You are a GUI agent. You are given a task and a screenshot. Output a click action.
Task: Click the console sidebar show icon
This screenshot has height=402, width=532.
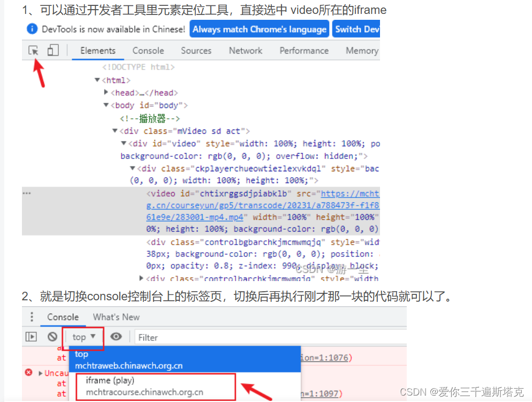[31, 337]
